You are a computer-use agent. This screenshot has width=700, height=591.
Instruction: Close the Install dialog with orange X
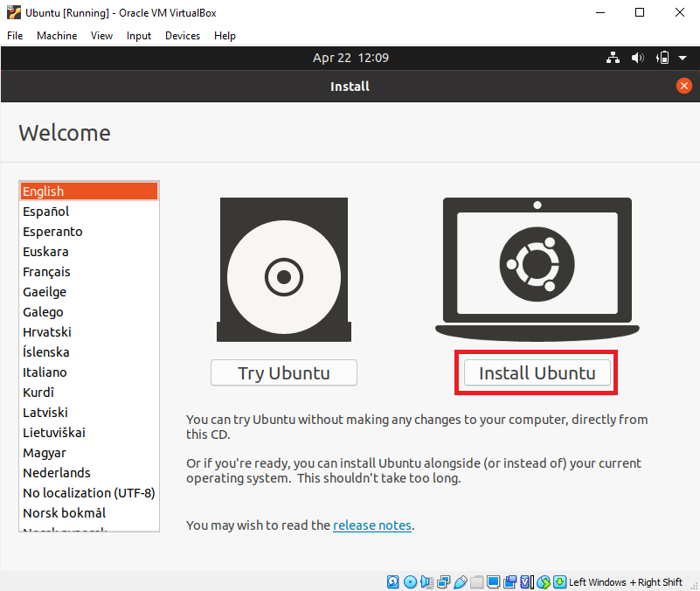tap(684, 86)
